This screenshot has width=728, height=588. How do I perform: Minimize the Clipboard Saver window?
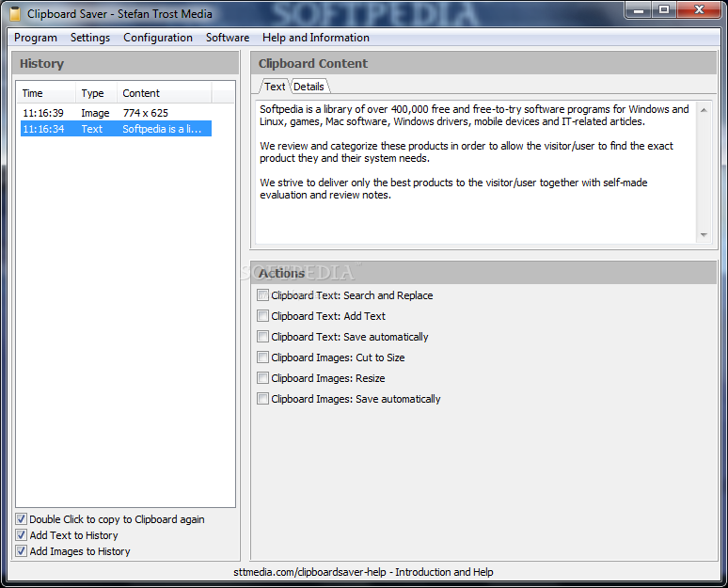click(639, 9)
